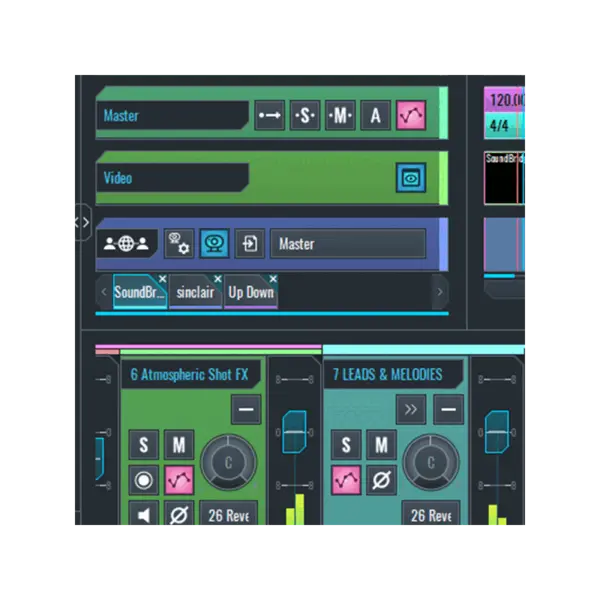Click the SoundBridge video clip thumbnail
Screen dimensions: 600x600
pos(504,178)
